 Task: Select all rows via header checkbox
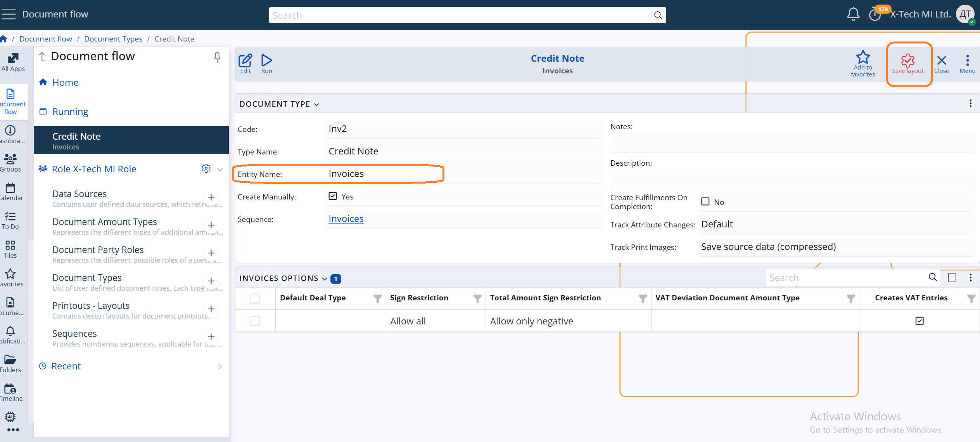point(255,299)
